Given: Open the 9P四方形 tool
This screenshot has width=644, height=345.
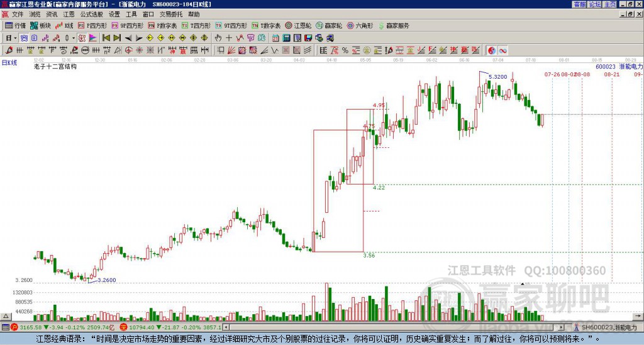Looking at the screenshot, I should [x=128, y=25].
